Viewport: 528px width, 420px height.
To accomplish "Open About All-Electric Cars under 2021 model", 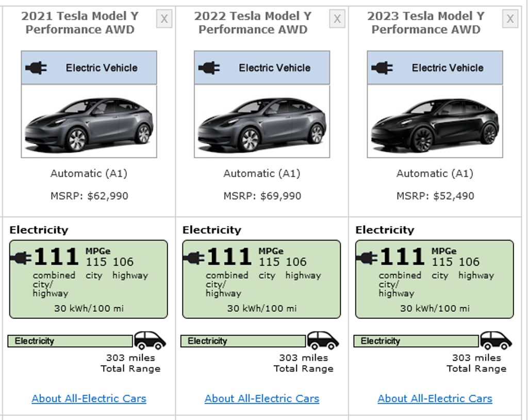I will point(89,398).
